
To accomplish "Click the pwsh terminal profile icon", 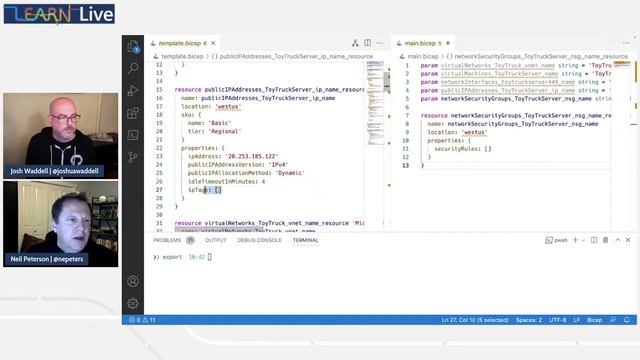I will [x=549, y=240].
